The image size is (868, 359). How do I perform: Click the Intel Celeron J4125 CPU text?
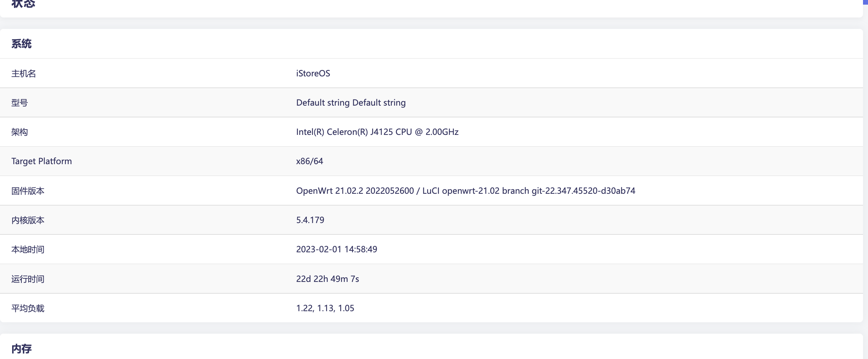(x=377, y=132)
